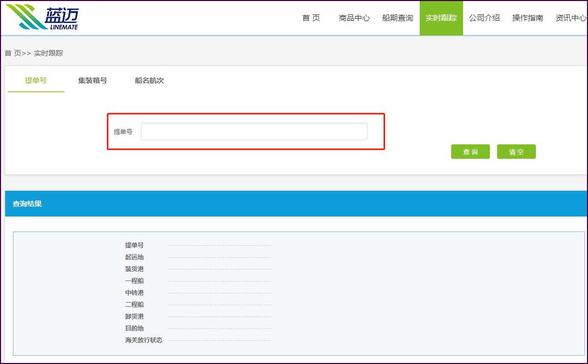Navigate to 操作指南

tap(528, 18)
